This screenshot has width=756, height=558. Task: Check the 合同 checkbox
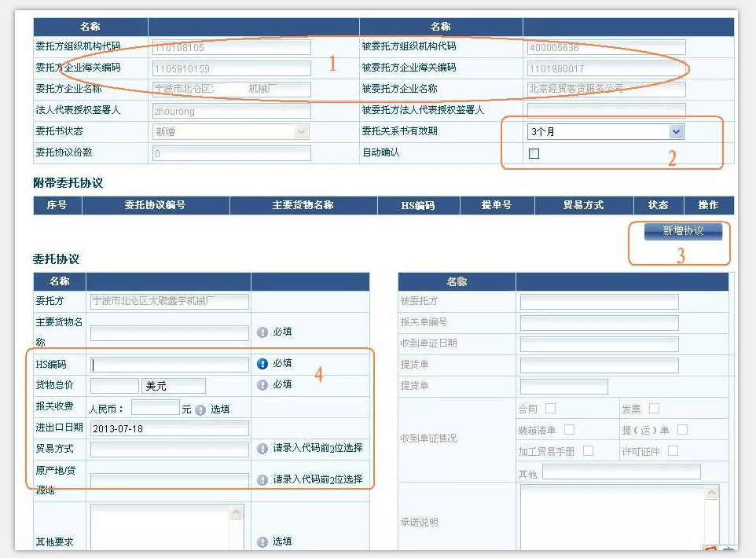550,409
